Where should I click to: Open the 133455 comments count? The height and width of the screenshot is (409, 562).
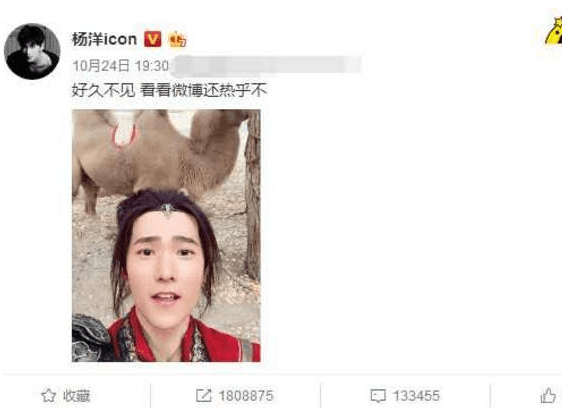click(x=416, y=396)
